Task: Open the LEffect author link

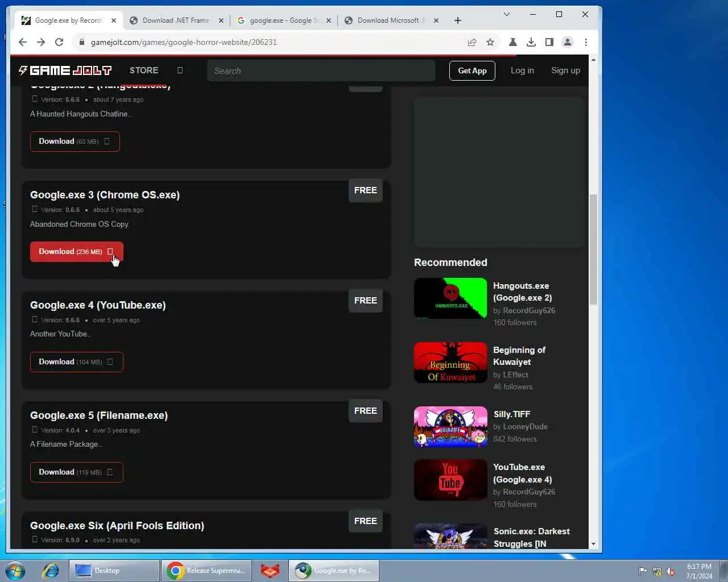Action: 515,375
